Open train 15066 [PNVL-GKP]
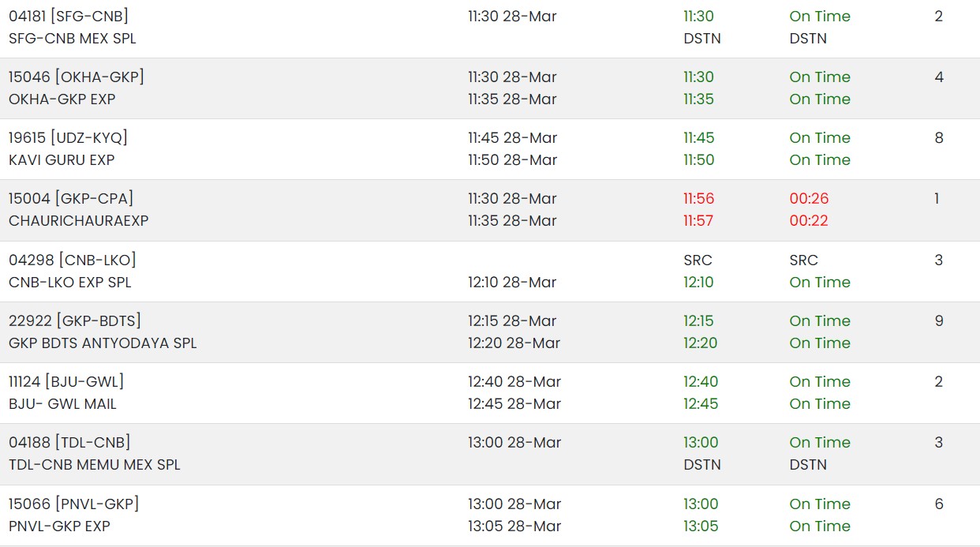This screenshot has height=547, width=980. pyautogui.click(x=73, y=504)
